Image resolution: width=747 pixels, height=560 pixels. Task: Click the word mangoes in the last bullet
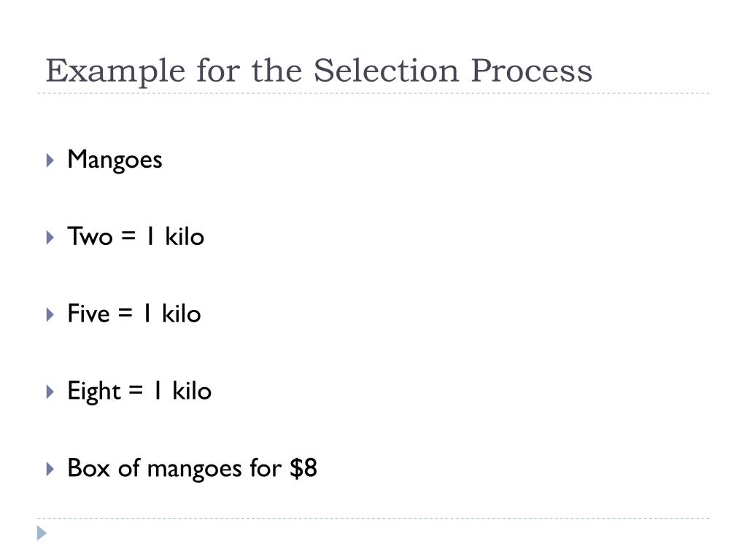[194, 470]
